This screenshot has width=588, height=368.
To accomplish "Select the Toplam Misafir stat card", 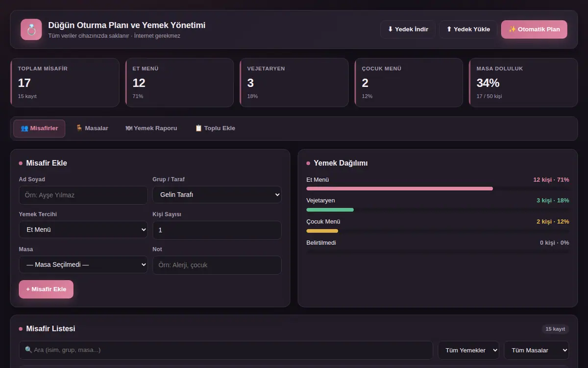I will (65, 82).
